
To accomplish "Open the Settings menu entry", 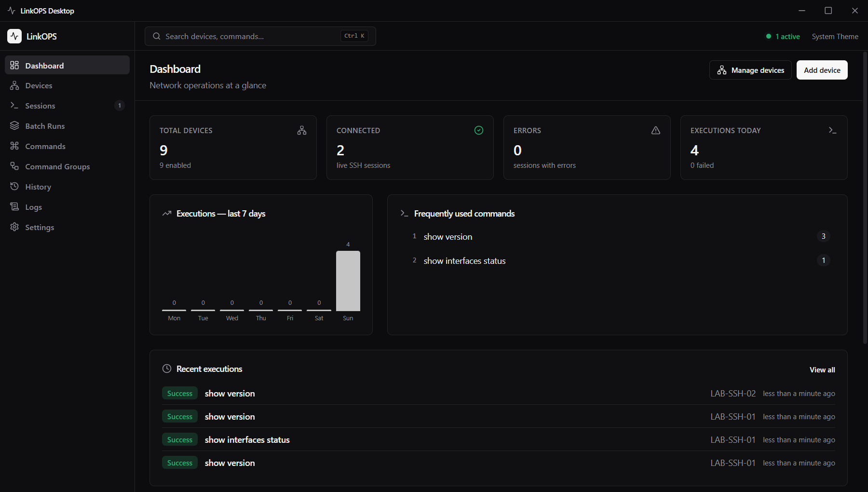I will pos(67,227).
